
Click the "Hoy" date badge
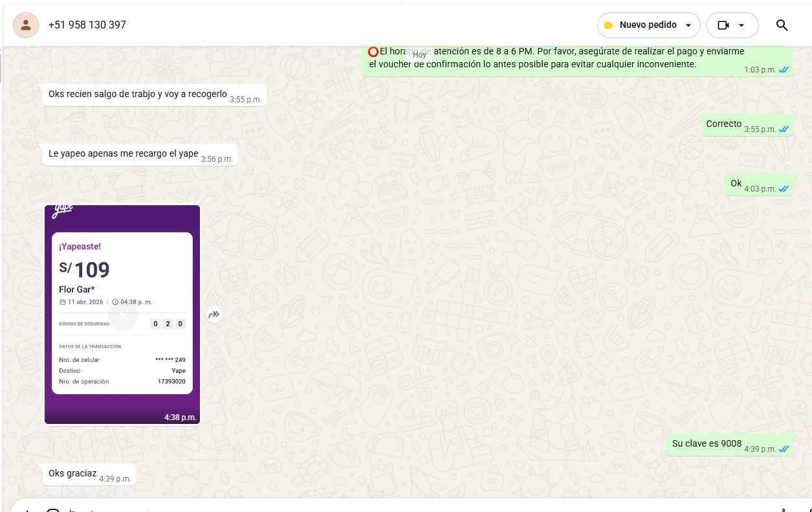click(x=419, y=55)
